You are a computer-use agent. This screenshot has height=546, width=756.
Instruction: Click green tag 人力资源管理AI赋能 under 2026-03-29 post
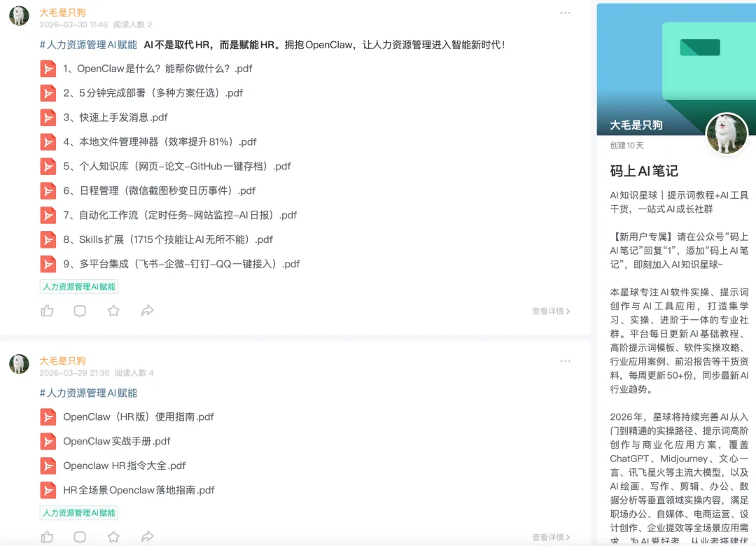tap(79, 512)
